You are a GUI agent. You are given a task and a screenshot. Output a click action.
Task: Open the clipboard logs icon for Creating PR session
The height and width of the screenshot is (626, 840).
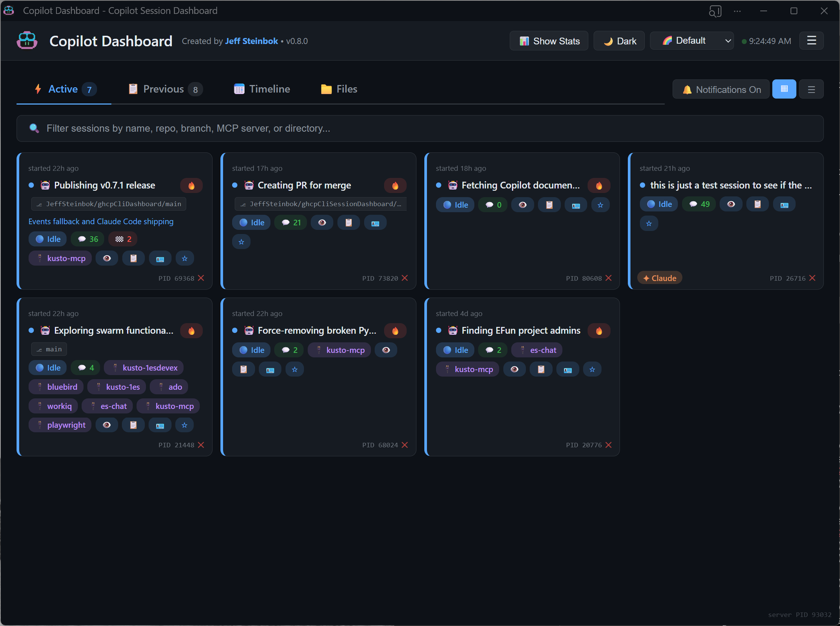tap(349, 222)
